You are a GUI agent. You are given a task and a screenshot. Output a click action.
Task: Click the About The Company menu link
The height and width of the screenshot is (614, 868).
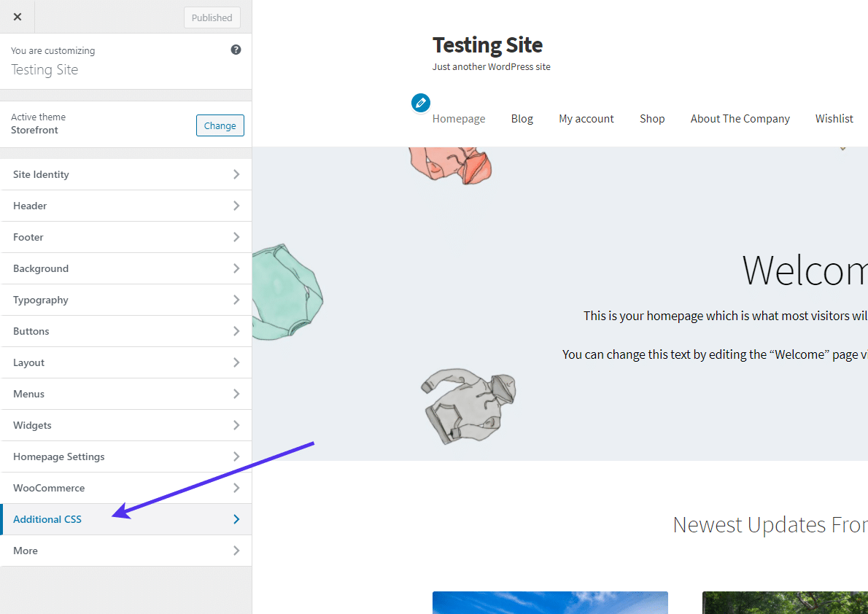740,119
